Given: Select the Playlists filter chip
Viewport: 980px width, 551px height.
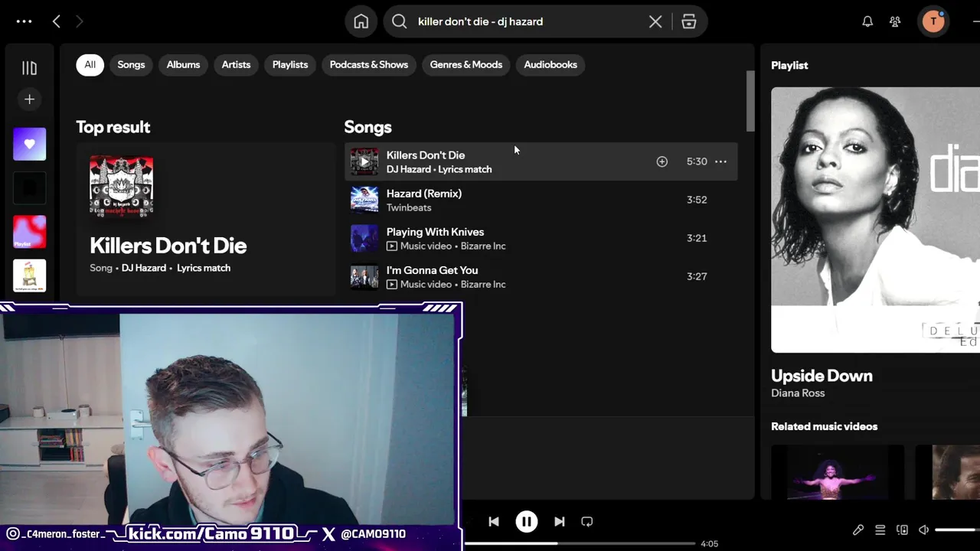Looking at the screenshot, I should (290, 64).
